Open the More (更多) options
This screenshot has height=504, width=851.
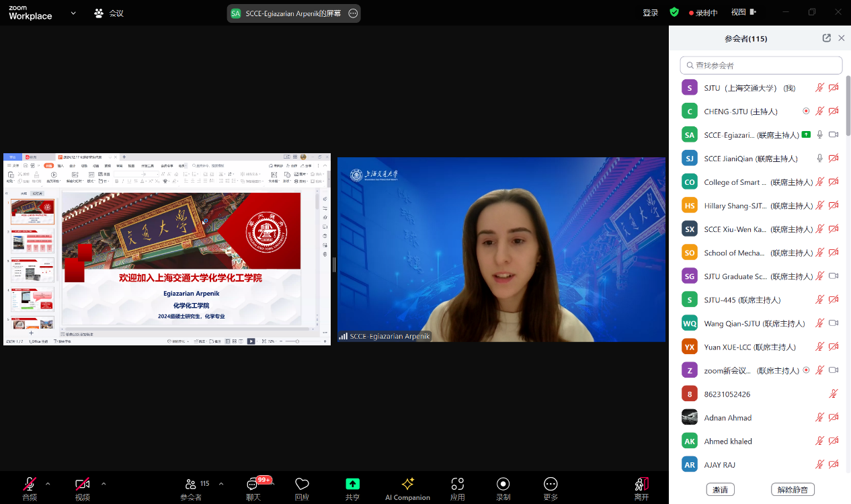[551, 485]
